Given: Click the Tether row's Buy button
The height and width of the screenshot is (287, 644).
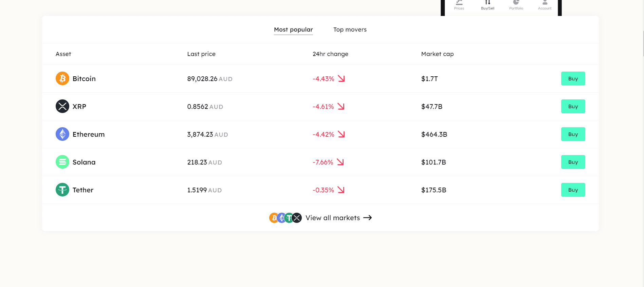Looking at the screenshot, I should pos(573,190).
